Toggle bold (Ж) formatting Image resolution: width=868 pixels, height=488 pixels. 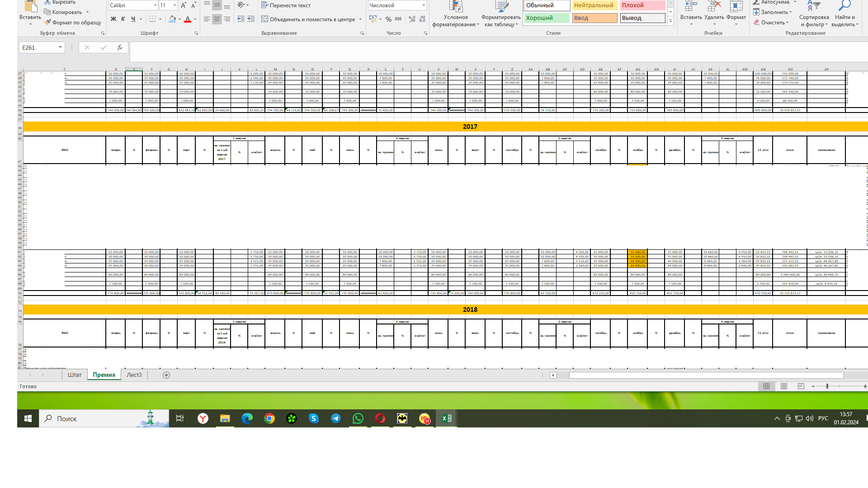tap(113, 19)
